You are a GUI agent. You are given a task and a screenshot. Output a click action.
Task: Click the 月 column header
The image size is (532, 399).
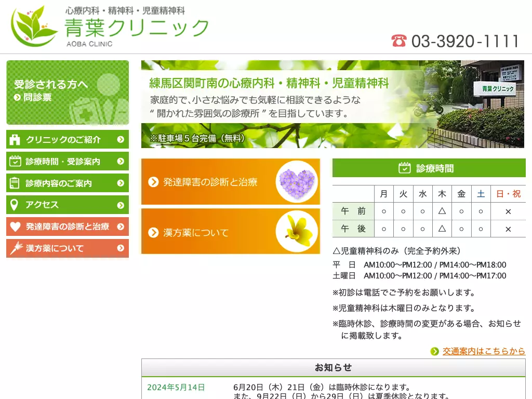click(x=384, y=194)
